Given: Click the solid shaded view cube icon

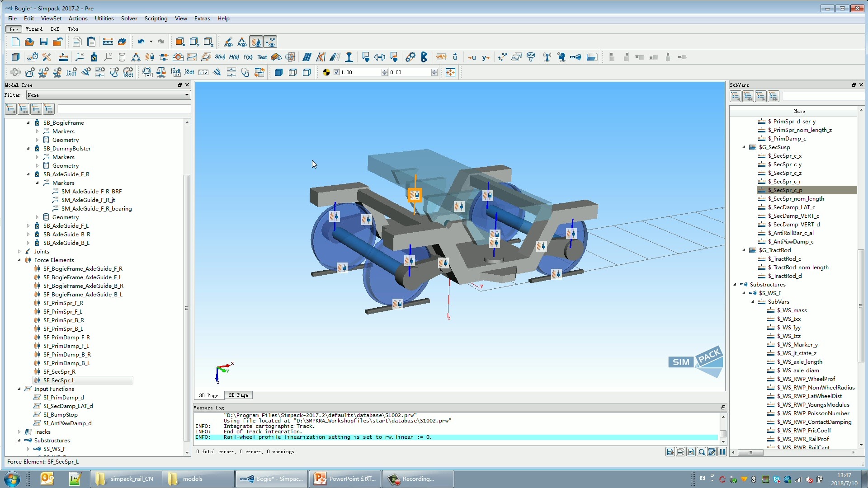Looking at the screenshot, I should [x=278, y=72].
